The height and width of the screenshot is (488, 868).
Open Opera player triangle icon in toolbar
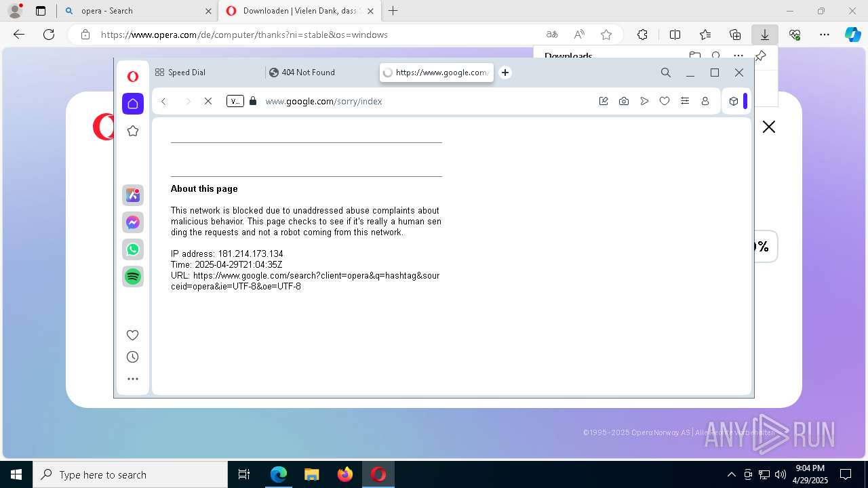(x=644, y=101)
